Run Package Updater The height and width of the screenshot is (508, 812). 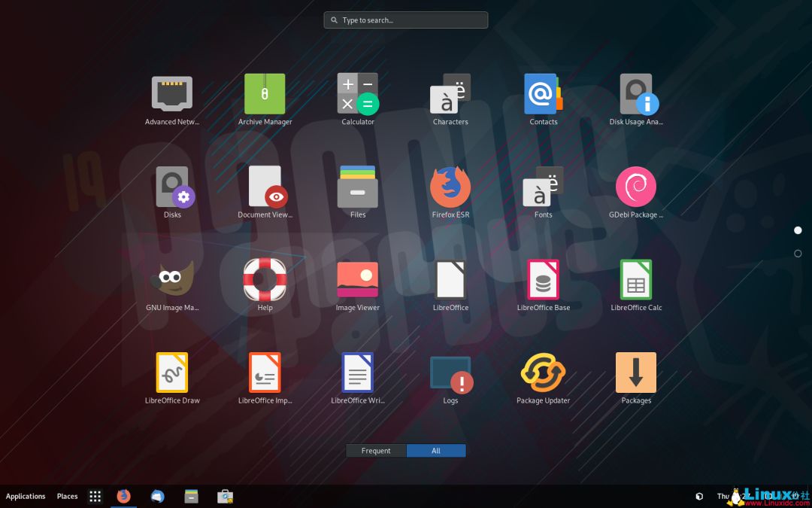pyautogui.click(x=543, y=372)
